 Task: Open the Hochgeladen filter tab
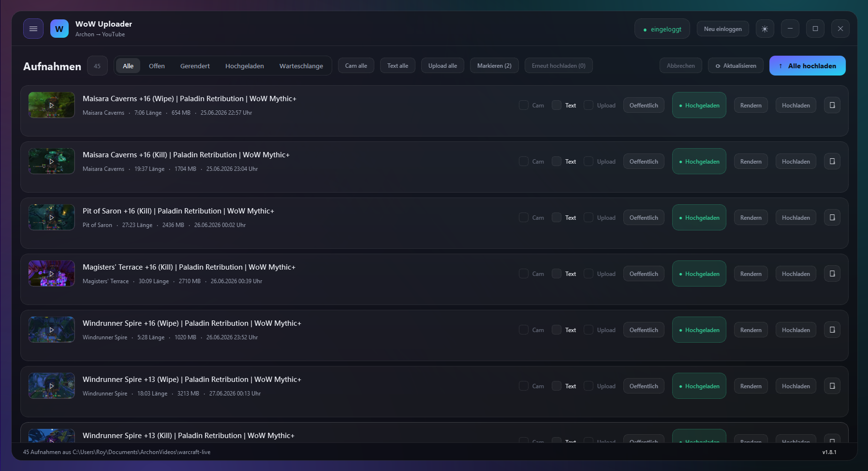[x=245, y=66]
